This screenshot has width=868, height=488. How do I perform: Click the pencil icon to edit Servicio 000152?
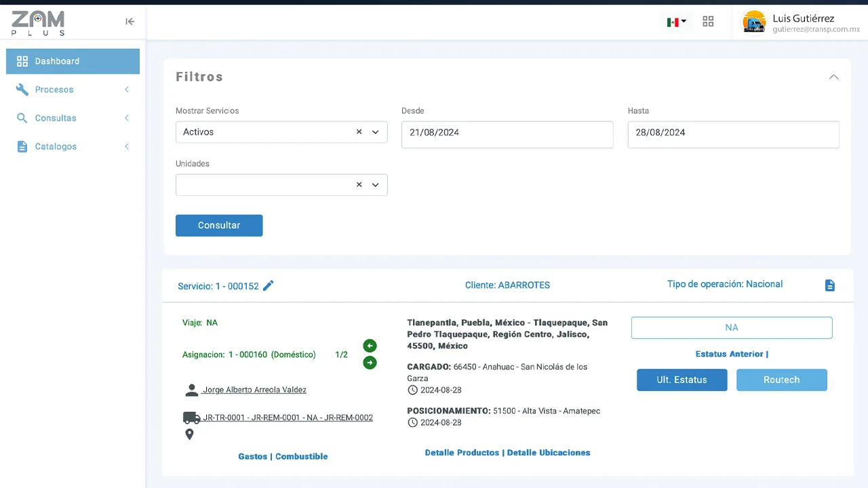coord(269,286)
